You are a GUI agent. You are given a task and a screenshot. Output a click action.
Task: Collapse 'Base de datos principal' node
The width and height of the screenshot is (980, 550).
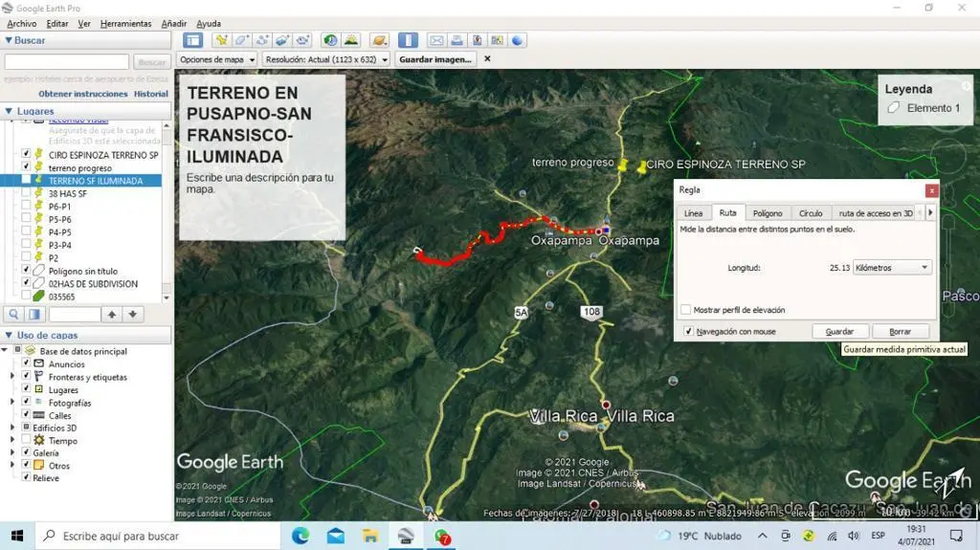[x=5, y=351]
